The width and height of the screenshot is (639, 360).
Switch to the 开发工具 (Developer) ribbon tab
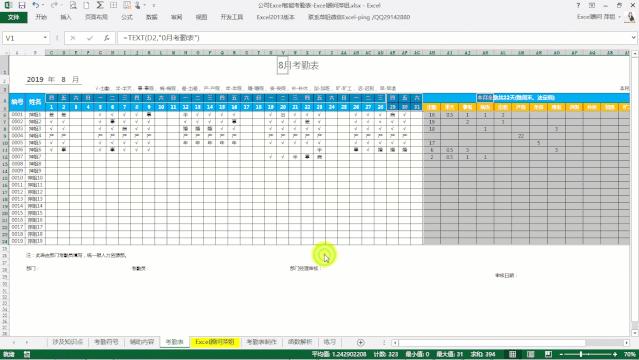tap(232, 17)
